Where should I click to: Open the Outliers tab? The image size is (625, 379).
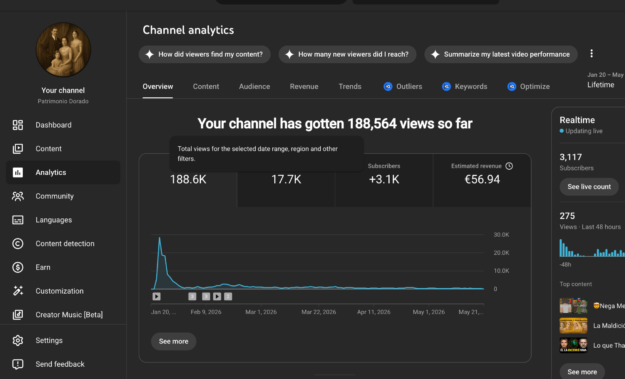click(x=403, y=86)
